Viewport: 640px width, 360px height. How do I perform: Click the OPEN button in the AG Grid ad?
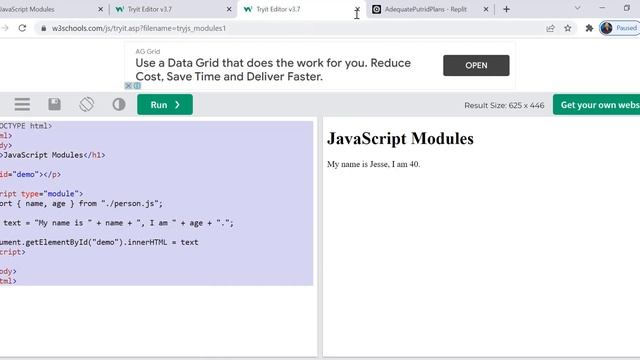click(476, 65)
